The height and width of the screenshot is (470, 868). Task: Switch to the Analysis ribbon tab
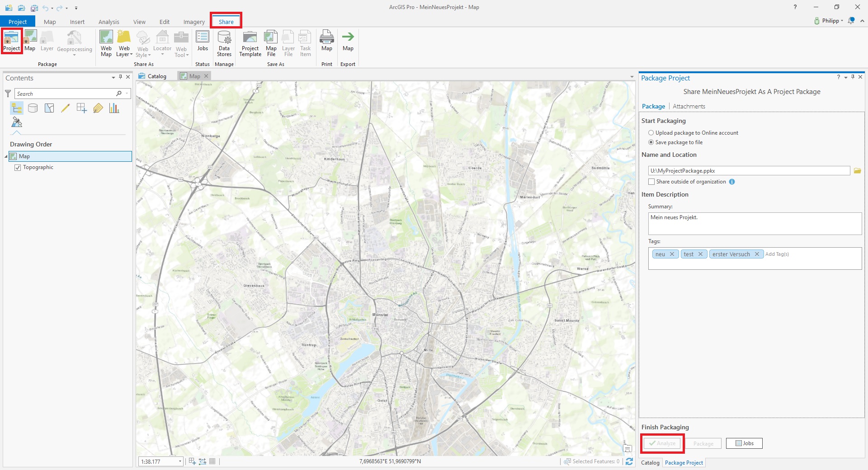coord(108,22)
